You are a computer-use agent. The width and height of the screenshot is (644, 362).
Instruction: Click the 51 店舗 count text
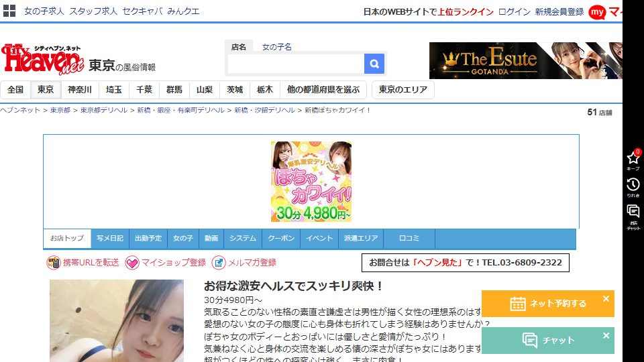(x=600, y=112)
